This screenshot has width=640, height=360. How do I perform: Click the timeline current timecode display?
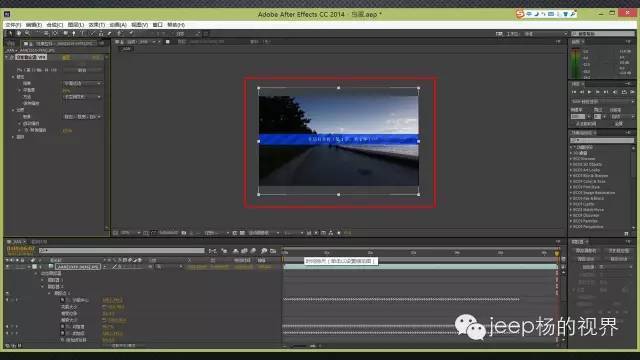click(x=20, y=249)
